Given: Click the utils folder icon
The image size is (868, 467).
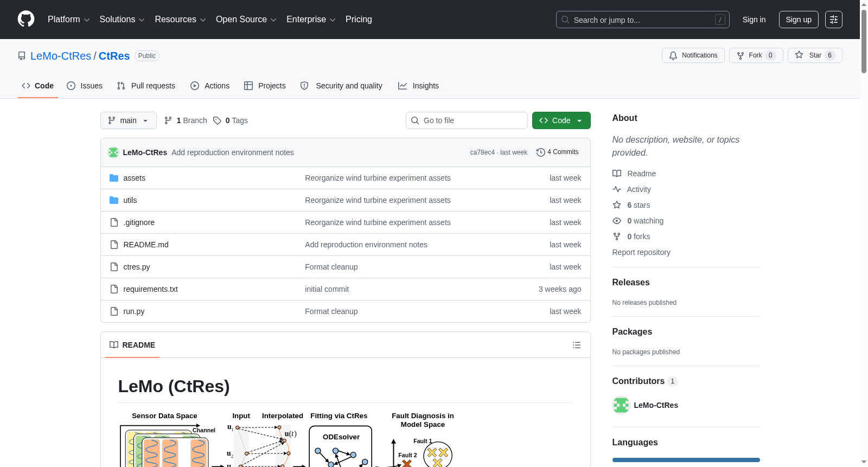Looking at the screenshot, I should tap(114, 200).
